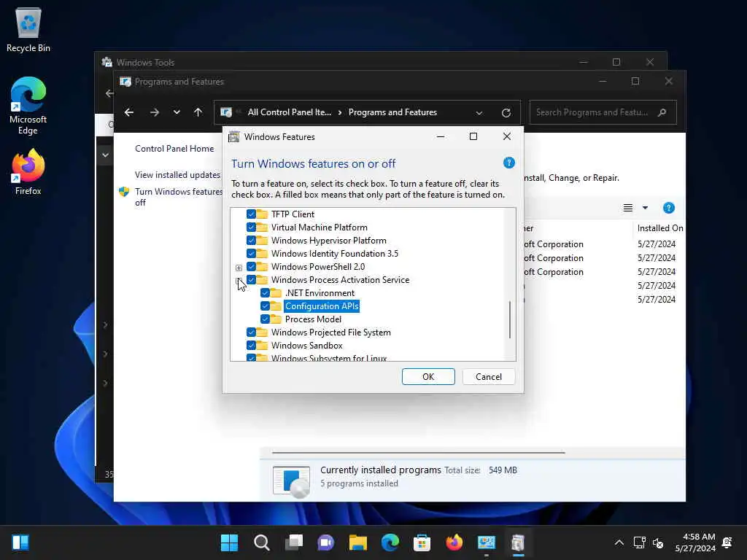The image size is (747, 560).
Task: Open Microsoft Store from the taskbar
Action: (422, 542)
